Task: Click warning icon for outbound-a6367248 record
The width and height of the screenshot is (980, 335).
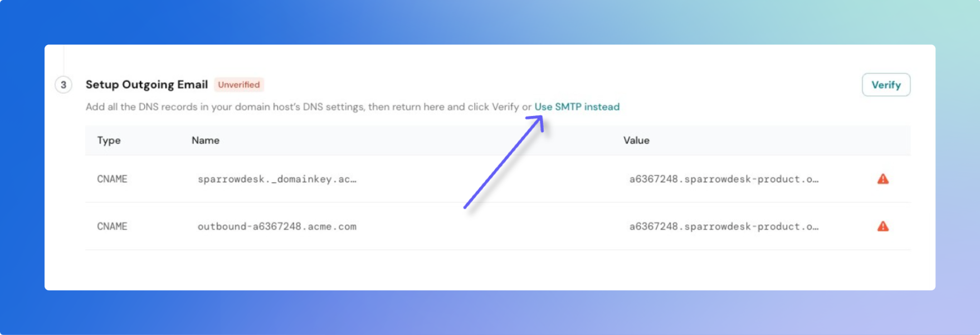Action: click(883, 226)
